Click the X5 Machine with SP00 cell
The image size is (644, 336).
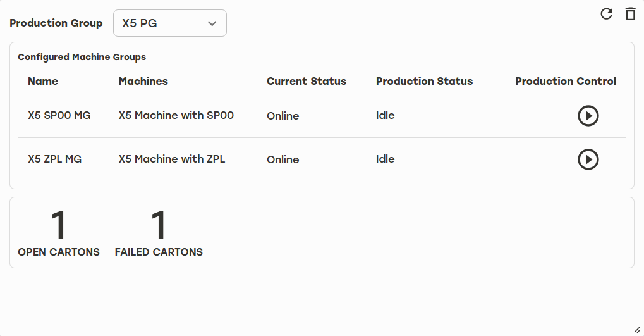coord(176,116)
